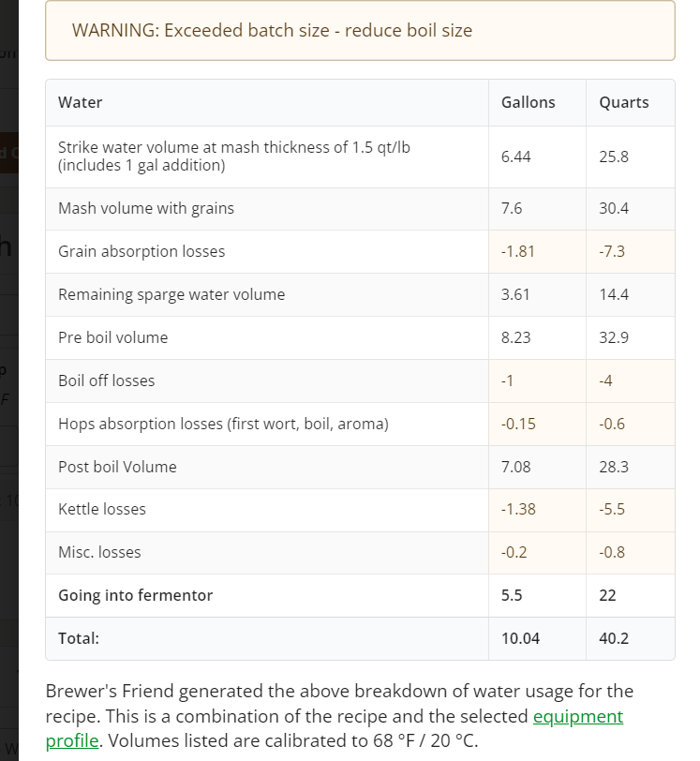The image size is (700, 761).
Task: Open the equipment profile link
Action: tap(577, 717)
